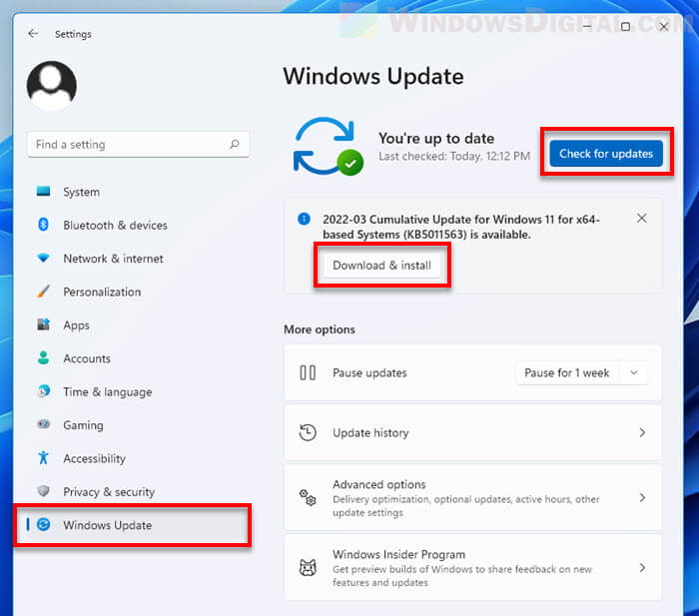Viewport: 699px width, 616px height.
Task: Click the Last checked timestamp text
Action: (454, 156)
